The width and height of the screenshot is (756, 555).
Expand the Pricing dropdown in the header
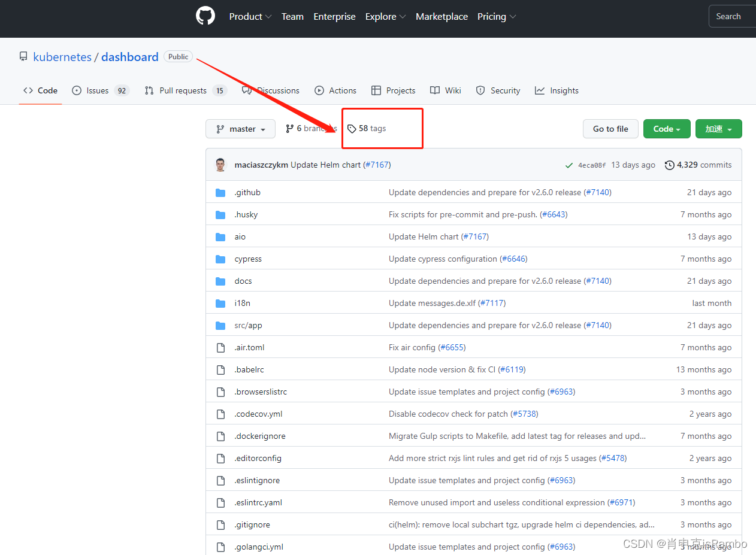click(497, 17)
